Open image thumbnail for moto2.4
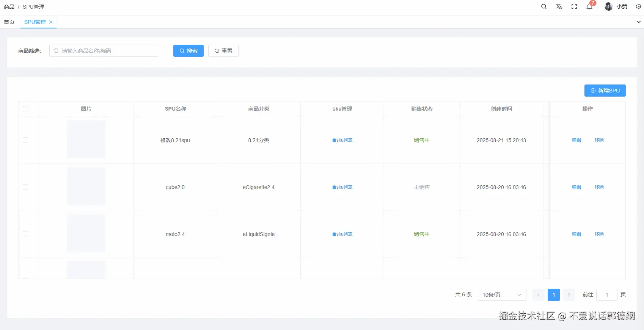The height and width of the screenshot is (330, 644). point(86,233)
